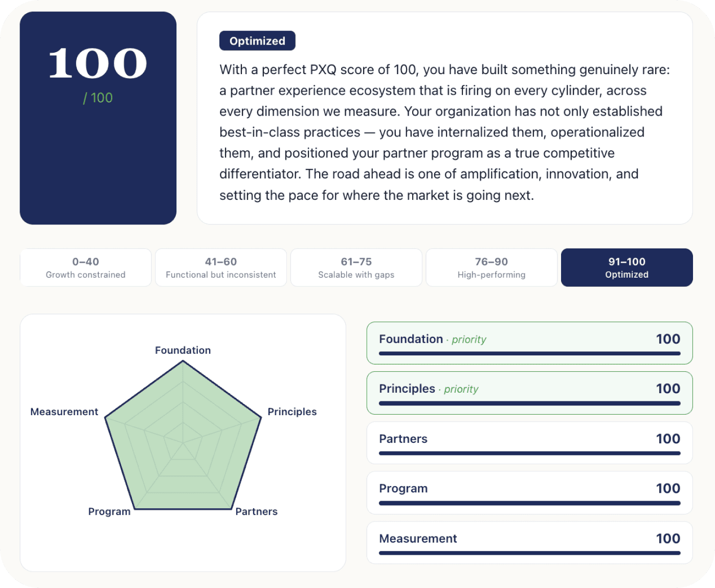Screen dimensions: 715x588
Task: Click the Foundation label on radar chart
Action: (x=183, y=350)
